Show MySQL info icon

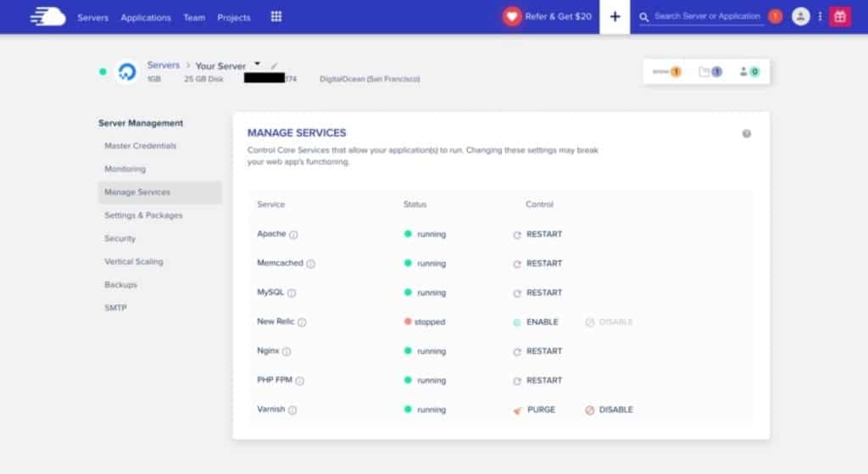[x=292, y=293]
